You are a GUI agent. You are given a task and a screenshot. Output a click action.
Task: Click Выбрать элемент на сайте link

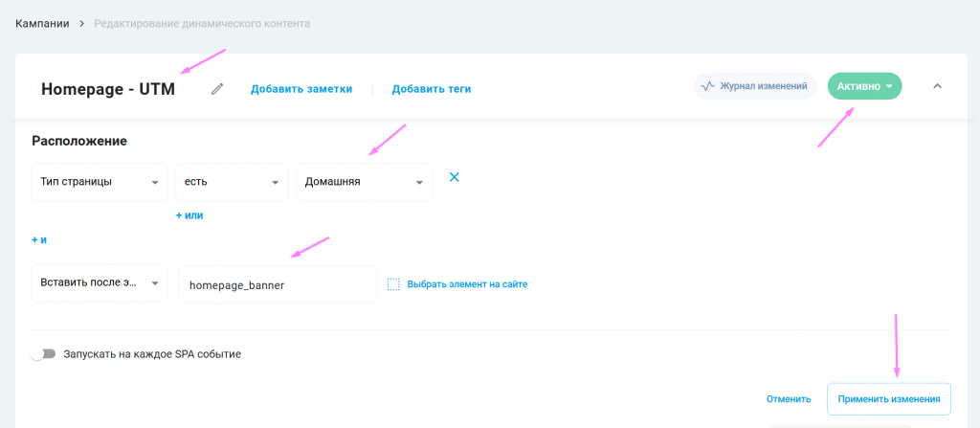click(x=467, y=284)
